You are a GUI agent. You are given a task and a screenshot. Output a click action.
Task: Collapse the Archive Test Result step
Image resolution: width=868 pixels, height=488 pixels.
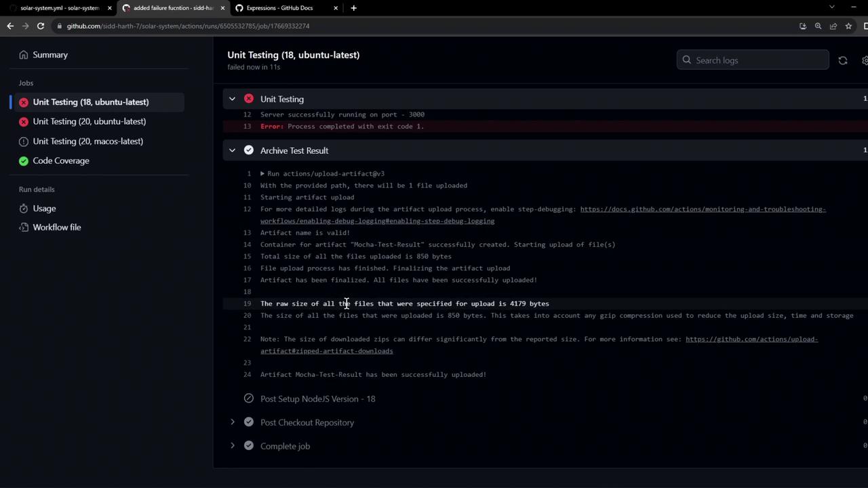pos(232,150)
